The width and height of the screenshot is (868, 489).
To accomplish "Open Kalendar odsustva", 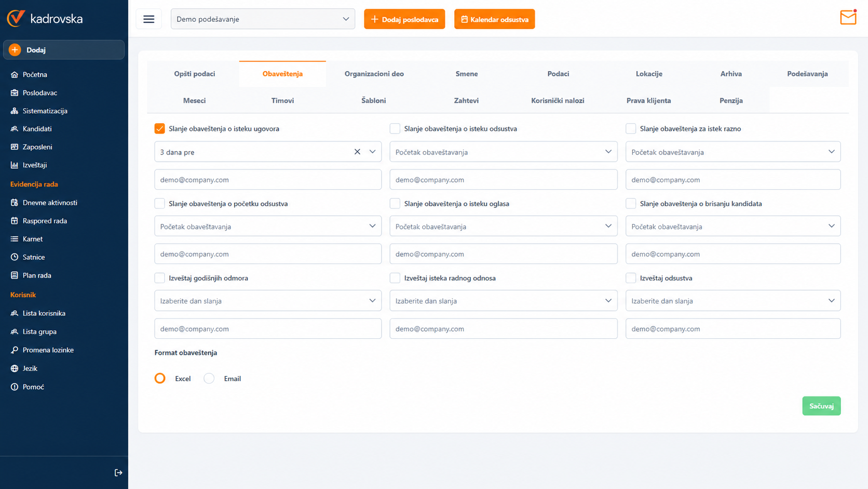I will tap(494, 19).
